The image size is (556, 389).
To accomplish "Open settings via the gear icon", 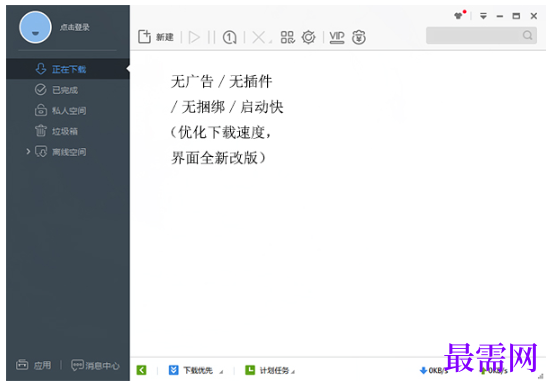I will click(308, 37).
